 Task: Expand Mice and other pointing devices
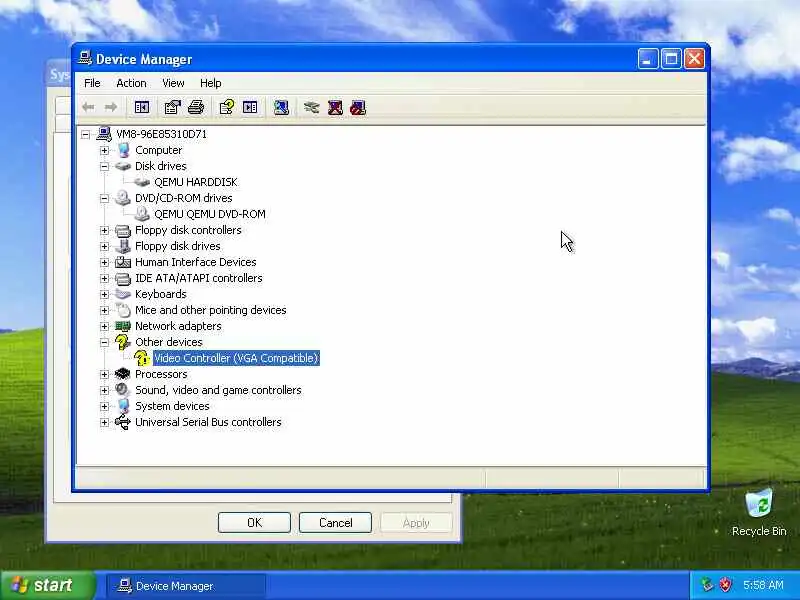105,311
